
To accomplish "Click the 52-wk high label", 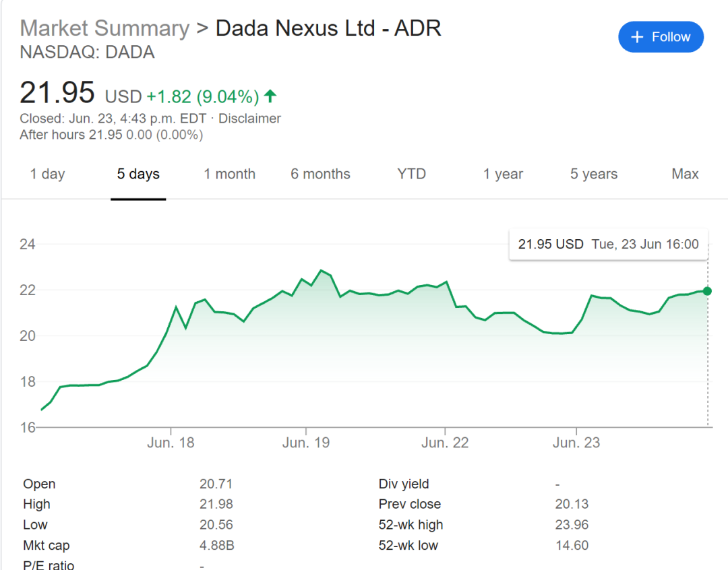I will (x=411, y=524).
